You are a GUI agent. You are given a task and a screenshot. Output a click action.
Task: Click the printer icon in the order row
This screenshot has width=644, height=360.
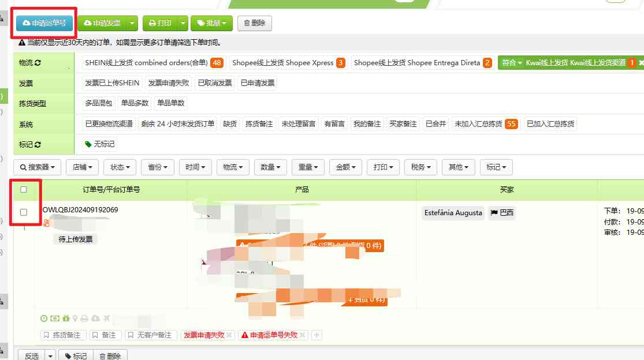click(84, 318)
